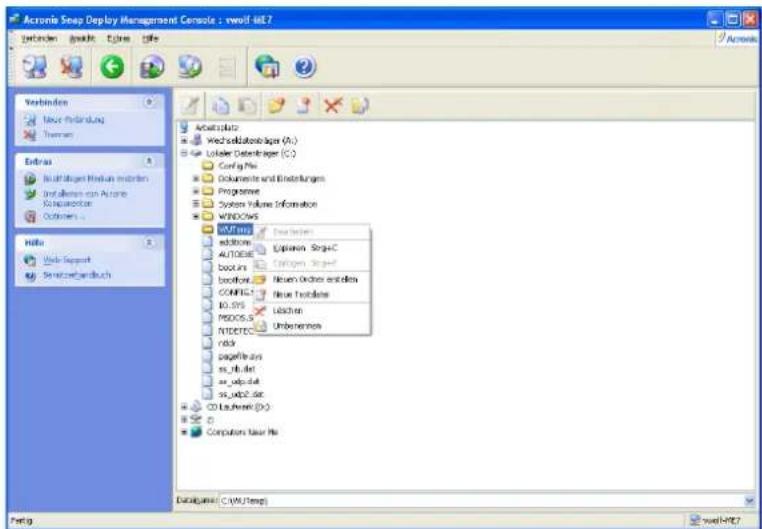Choose Umbenennen in the context menu
This screenshot has width=762, height=529.
(312, 326)
